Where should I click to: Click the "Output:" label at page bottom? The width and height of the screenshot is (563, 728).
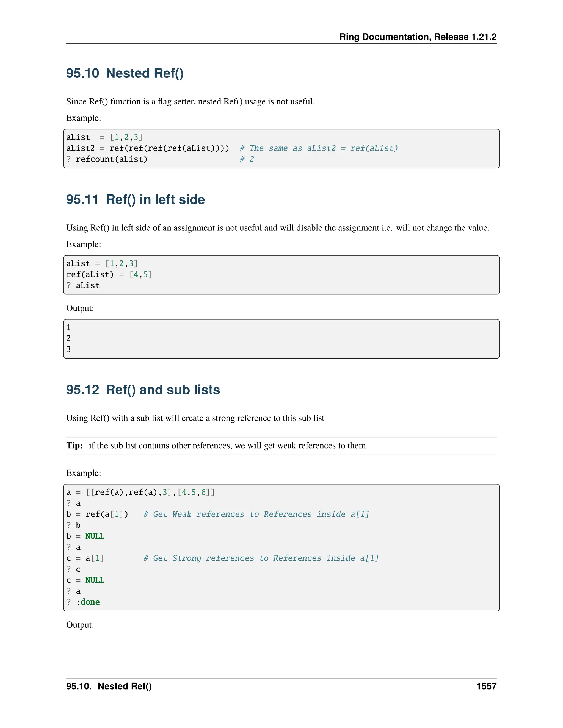80,625
